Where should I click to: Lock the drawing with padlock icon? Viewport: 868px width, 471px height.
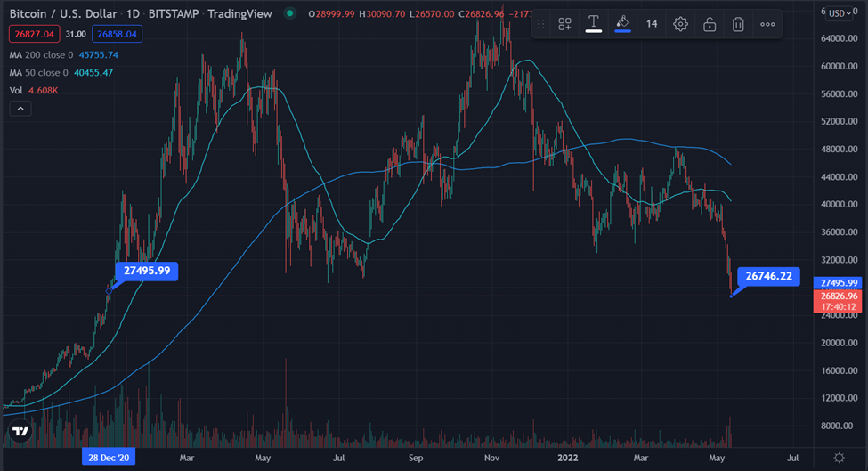(x=710, y=24)
